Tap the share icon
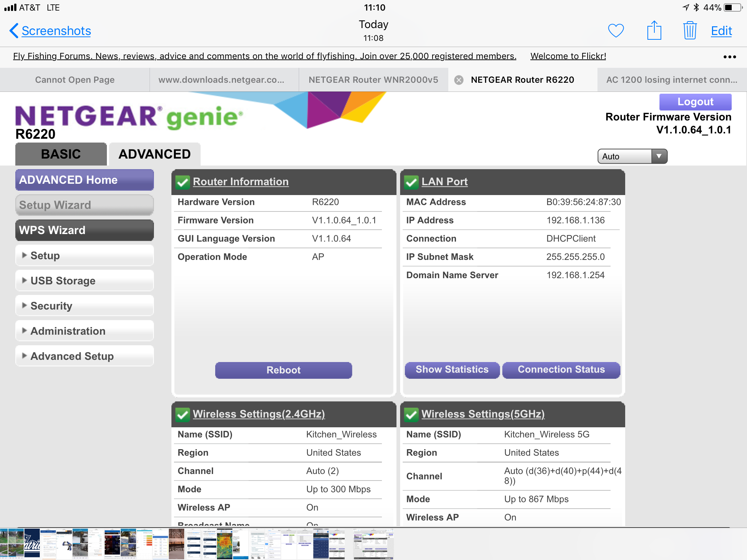 point(654,31)
